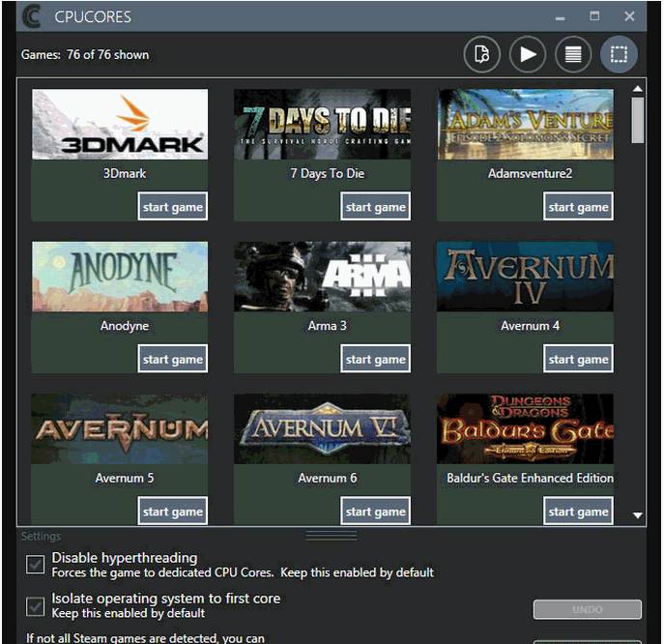Click 'Baldur's Gate Enhanced Edition' title label
664x644 pixels.
click(x=530, y=478)
